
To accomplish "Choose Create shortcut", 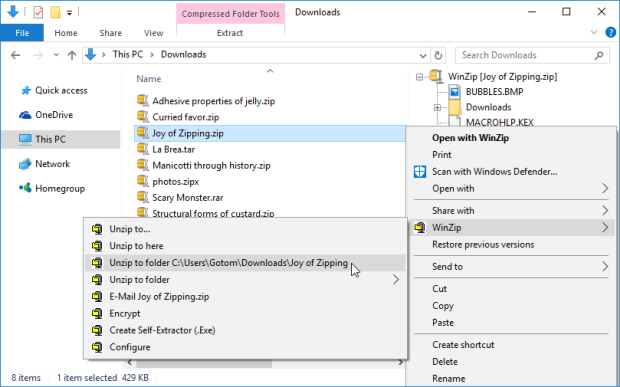I will click(x=463, y=345).
